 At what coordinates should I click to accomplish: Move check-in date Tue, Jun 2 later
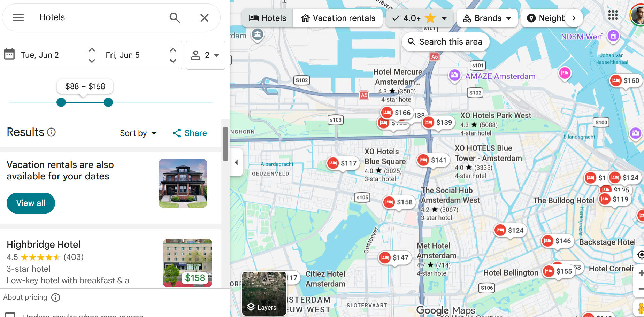(x=92, y=49)
